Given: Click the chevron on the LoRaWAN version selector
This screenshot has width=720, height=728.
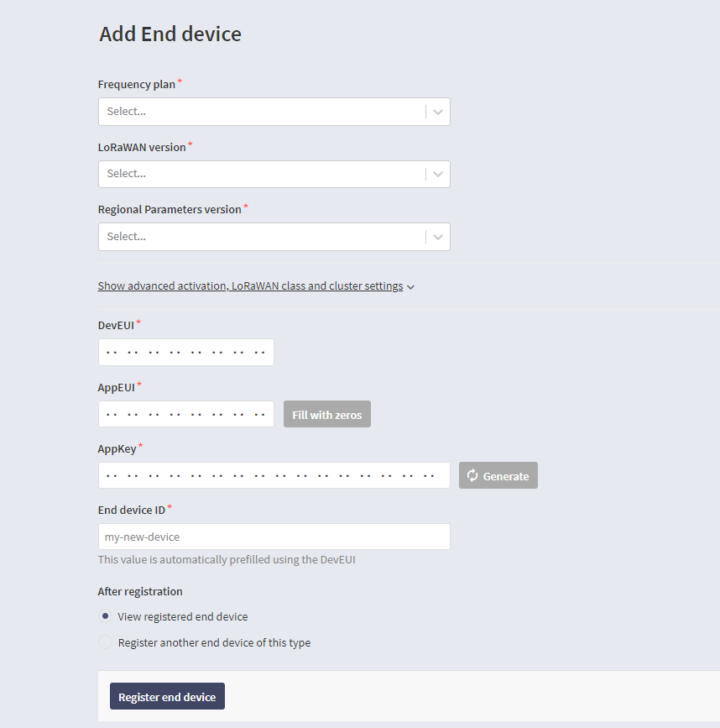Looking at the screenshot, I should [x=437, y=173].
